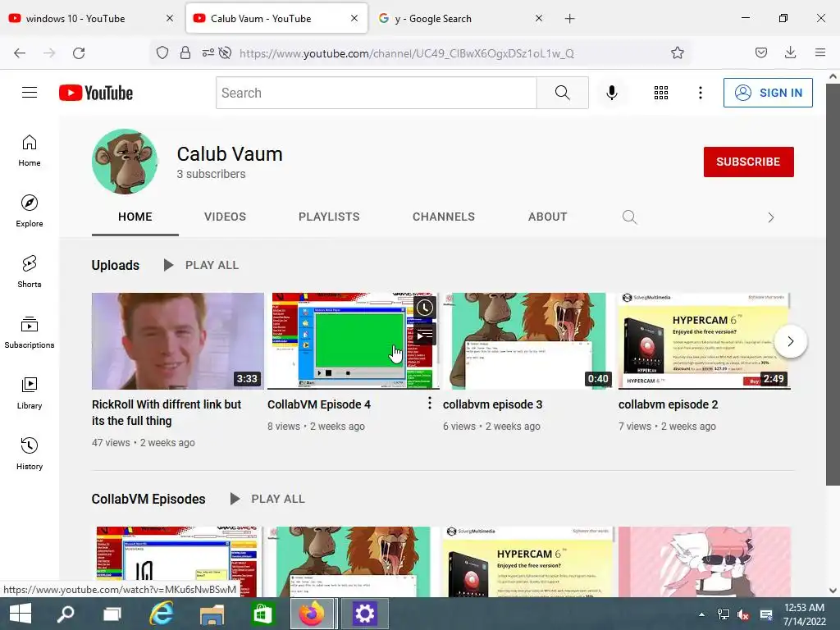Save page to Pocket icon
This screenshot has height=630, width=840.
pyautogui.click(x=760, y=52)
